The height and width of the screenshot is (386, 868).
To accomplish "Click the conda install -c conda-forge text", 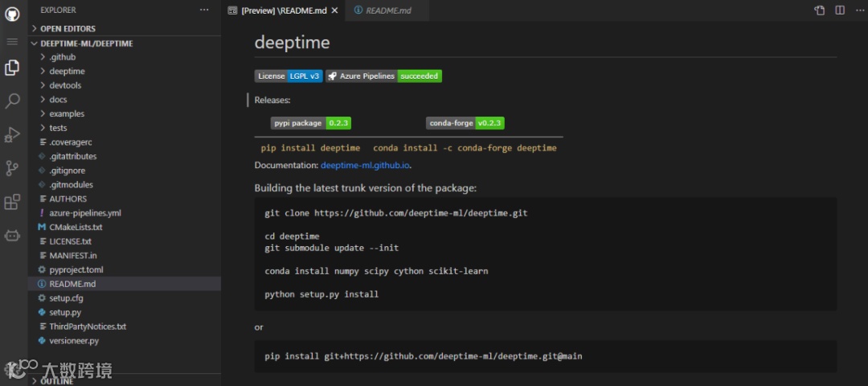I will [x=465, y=148].
